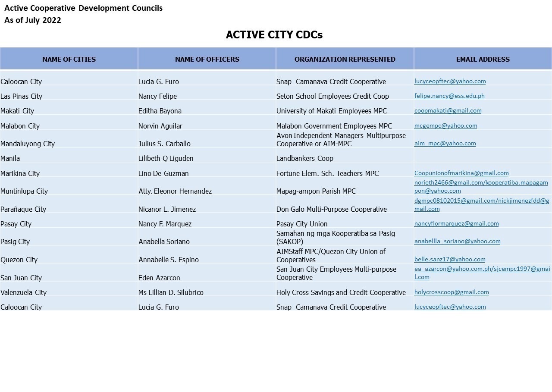Click officer name Ms Lillian D. Silubrico
Image resolution: width=552 pixels, height=392 pixels.
171,292
